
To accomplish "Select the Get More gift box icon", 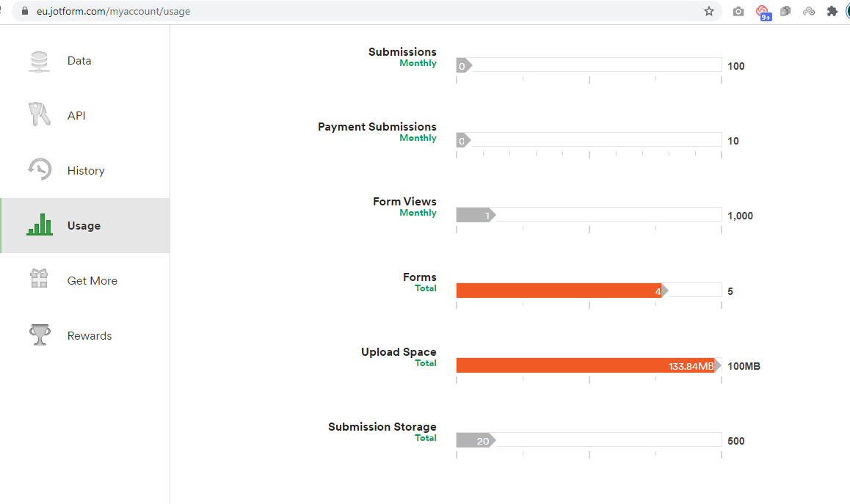I will click(x=39, y=280).
